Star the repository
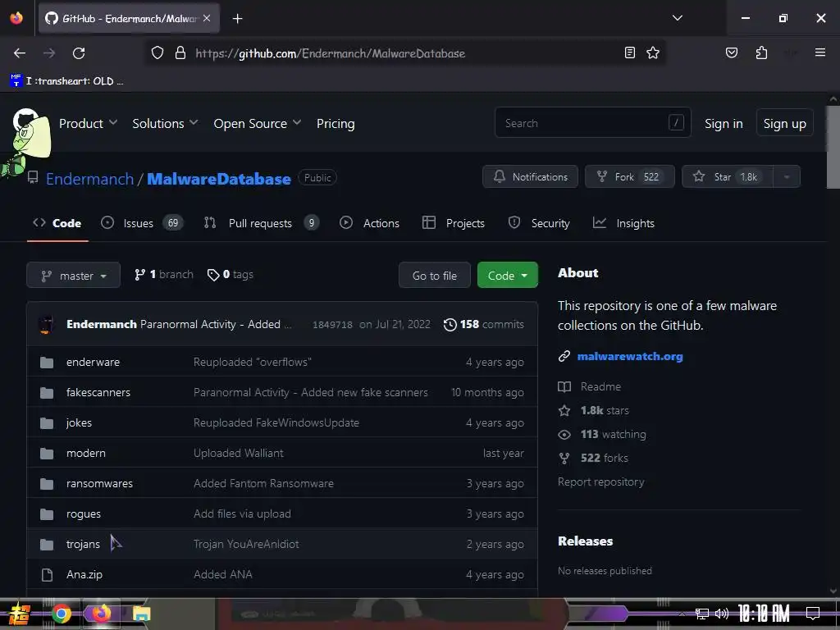 (727, 177)
